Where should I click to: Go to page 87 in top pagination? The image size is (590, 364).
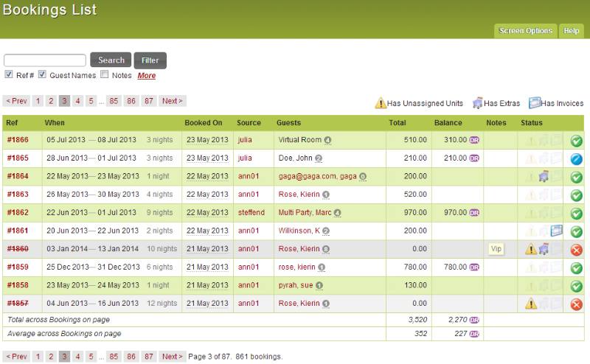click(149, 101)
